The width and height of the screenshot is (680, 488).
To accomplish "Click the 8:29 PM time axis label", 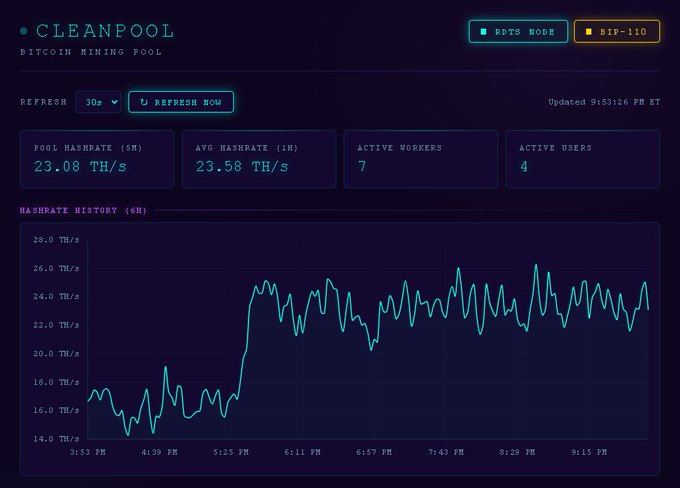I will coord(517,452).
